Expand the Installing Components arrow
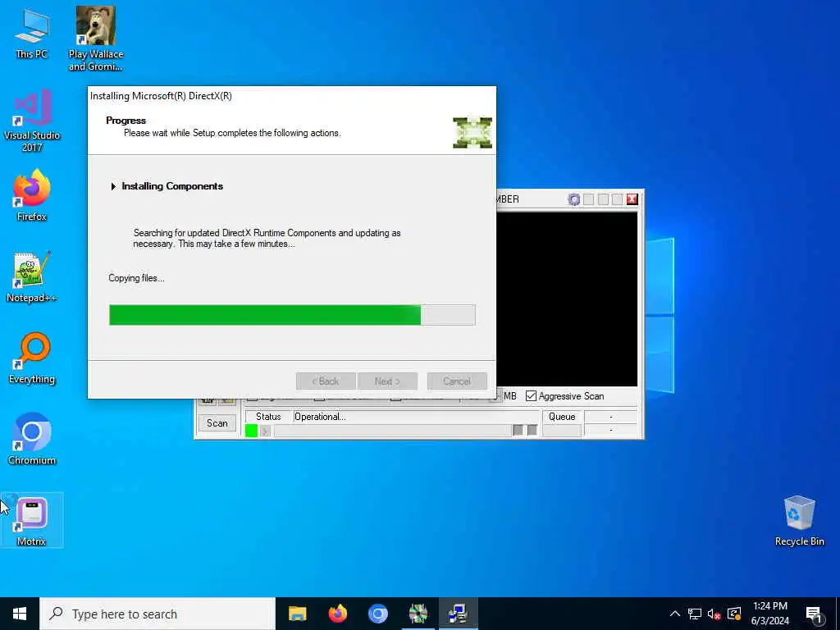Screen dimensions: 840x630 point(113,186)
